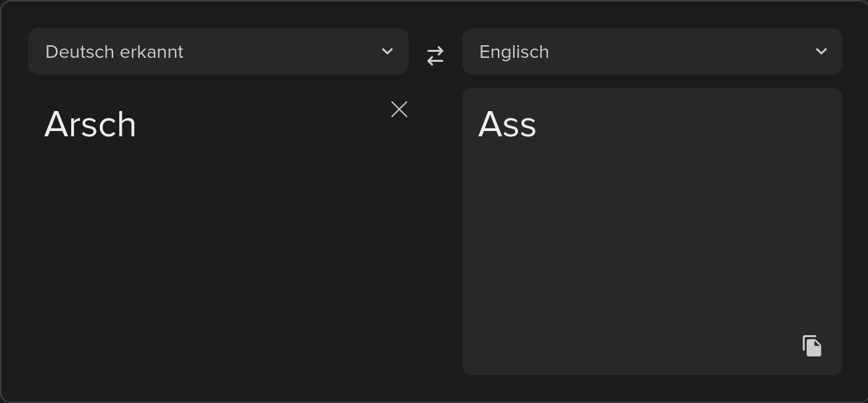
Task: Click the blank space right of "Ass"
Action: click(686, 124)
